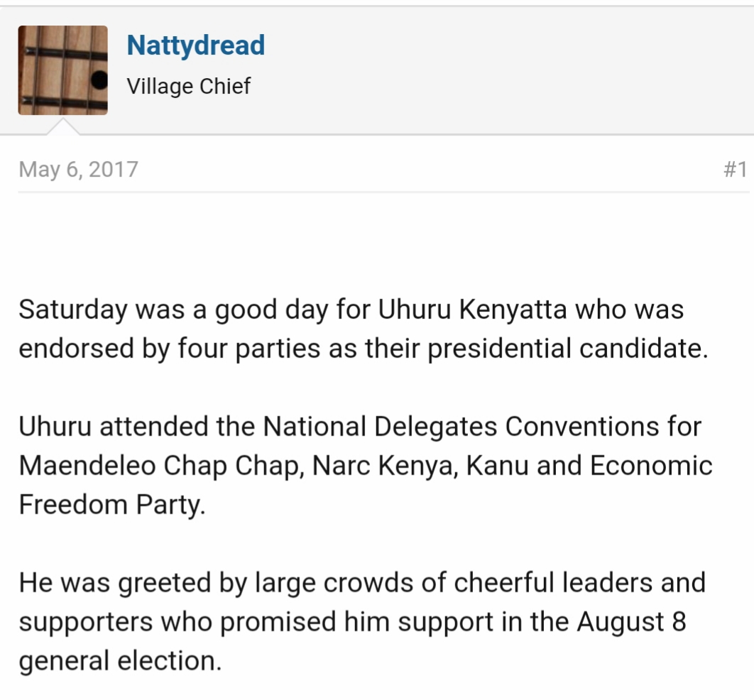Click the words "general election."
Viewport: 754px width, 700px height.
coord(120,660)
